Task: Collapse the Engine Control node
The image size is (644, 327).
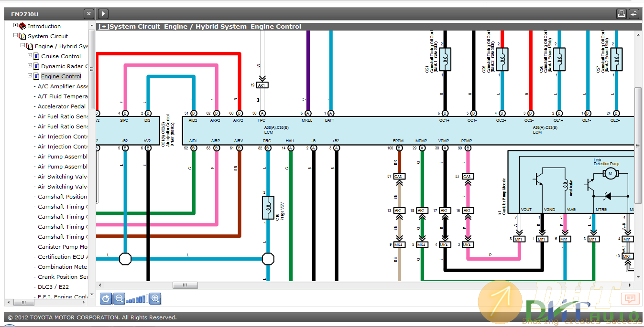Action: [x=30, y=76]
